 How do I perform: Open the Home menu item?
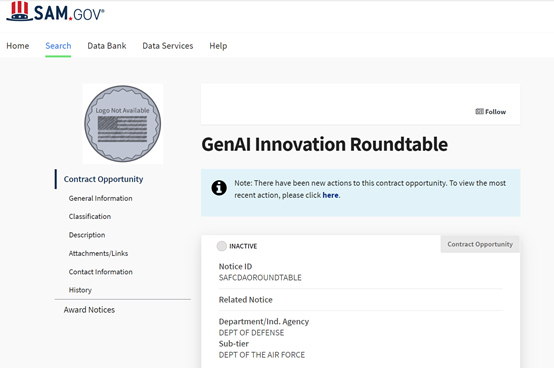point(18,46)
